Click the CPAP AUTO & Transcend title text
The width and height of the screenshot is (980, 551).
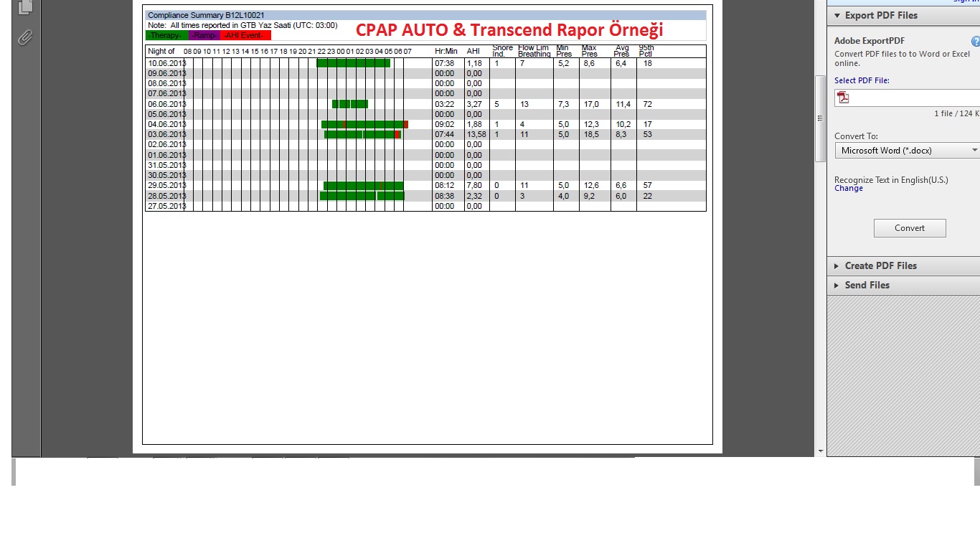(x=509, y=29)
